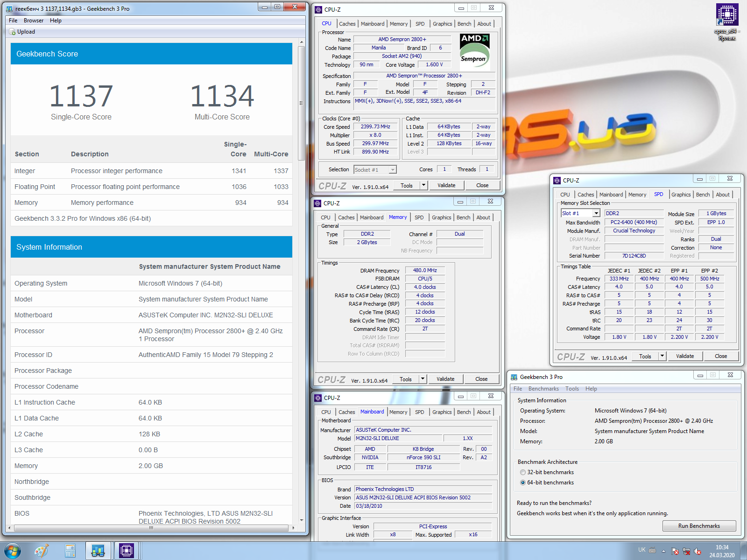The height and width of the screenshot is (560, 747).
Task: Click the BIOS date 03/18/2010 field
Action: click(423, 506)
